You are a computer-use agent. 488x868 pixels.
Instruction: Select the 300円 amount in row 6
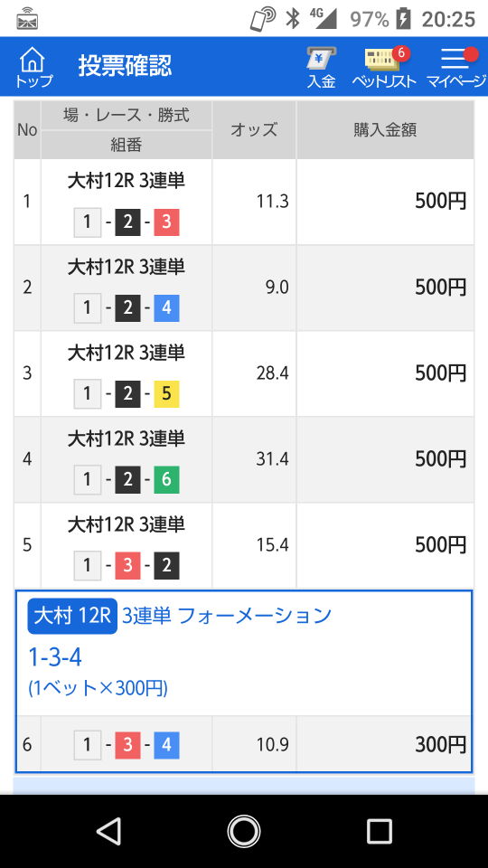[441, 744]
